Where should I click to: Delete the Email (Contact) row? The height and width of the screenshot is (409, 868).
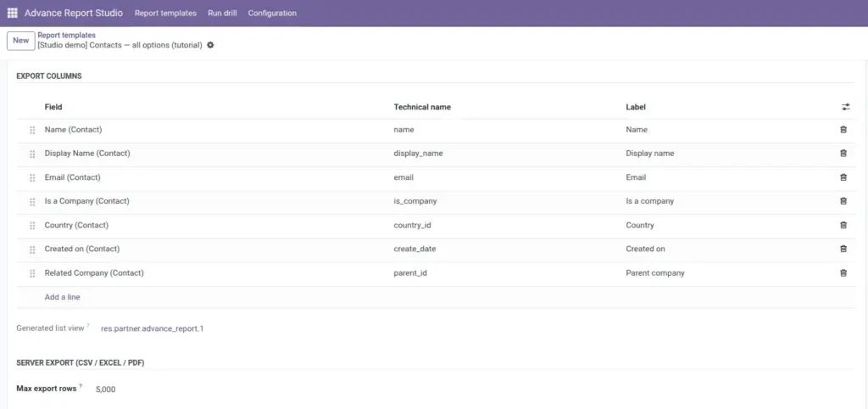tap(843, 177)
